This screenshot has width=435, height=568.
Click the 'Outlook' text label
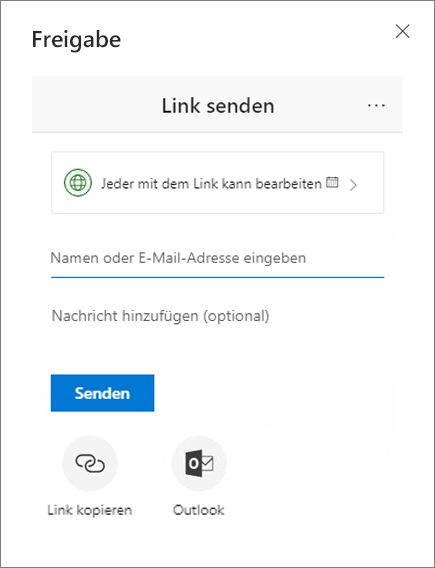(198, 510)
